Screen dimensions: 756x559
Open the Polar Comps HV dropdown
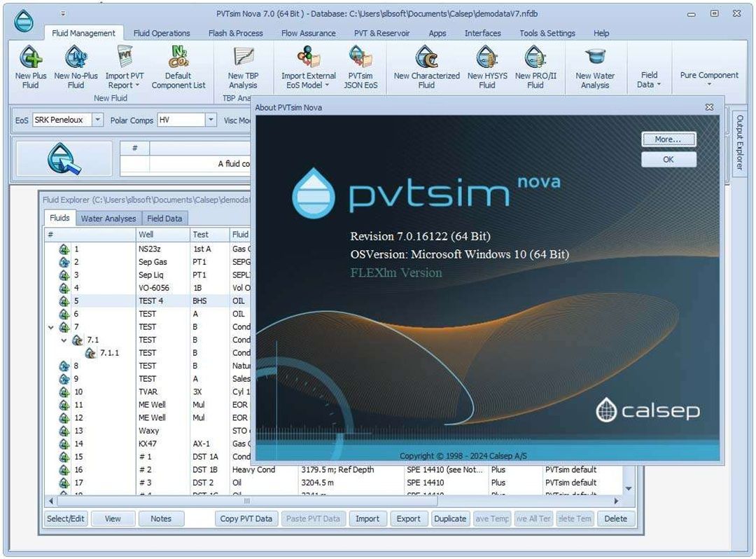click(x=210, y=120)
